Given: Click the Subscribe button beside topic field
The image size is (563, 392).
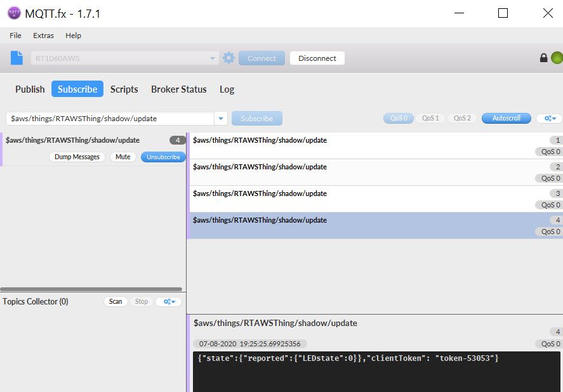Looking at the screenshot, I should pyautogui.click(x=256, y=119).
